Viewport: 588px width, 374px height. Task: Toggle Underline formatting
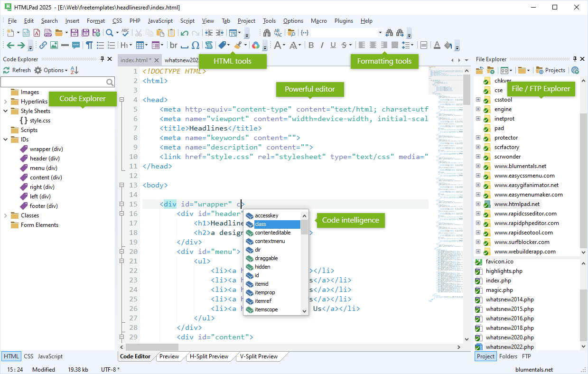332,45
